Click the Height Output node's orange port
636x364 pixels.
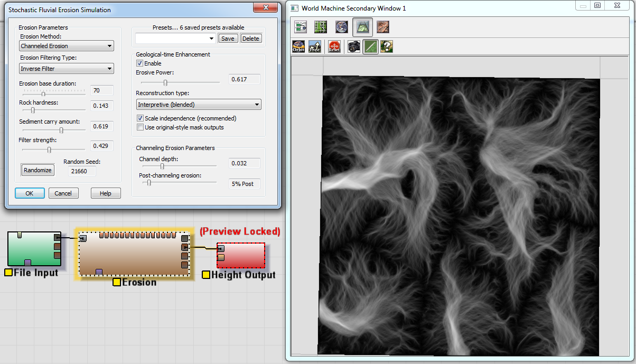click(x=221, y=257)
